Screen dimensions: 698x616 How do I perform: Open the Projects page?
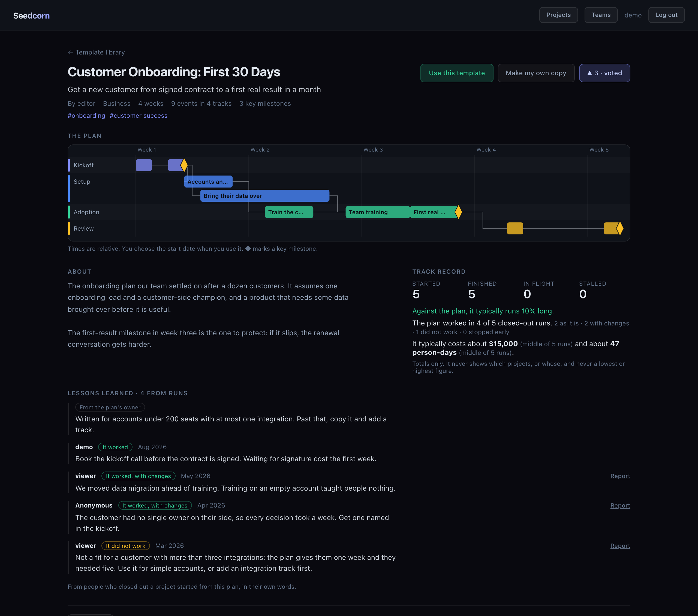click(x=558, y=15)
